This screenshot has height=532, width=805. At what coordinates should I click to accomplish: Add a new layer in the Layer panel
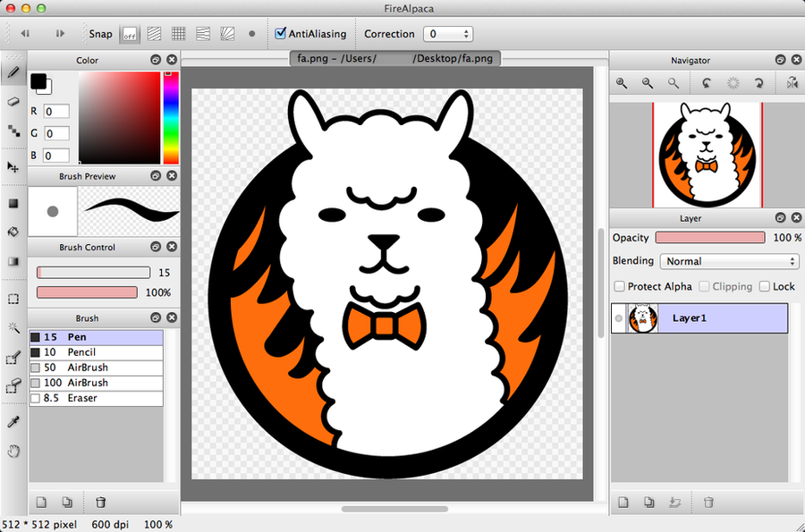coord(623,502)
